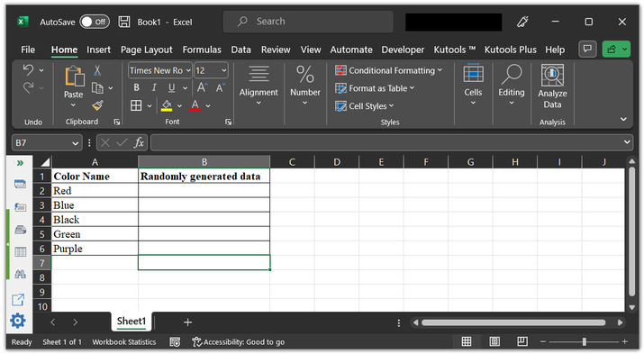Apply yellow Fill Color bucket
The height and width of the screenshot is (354, 644).
click(x=167, y=105)
